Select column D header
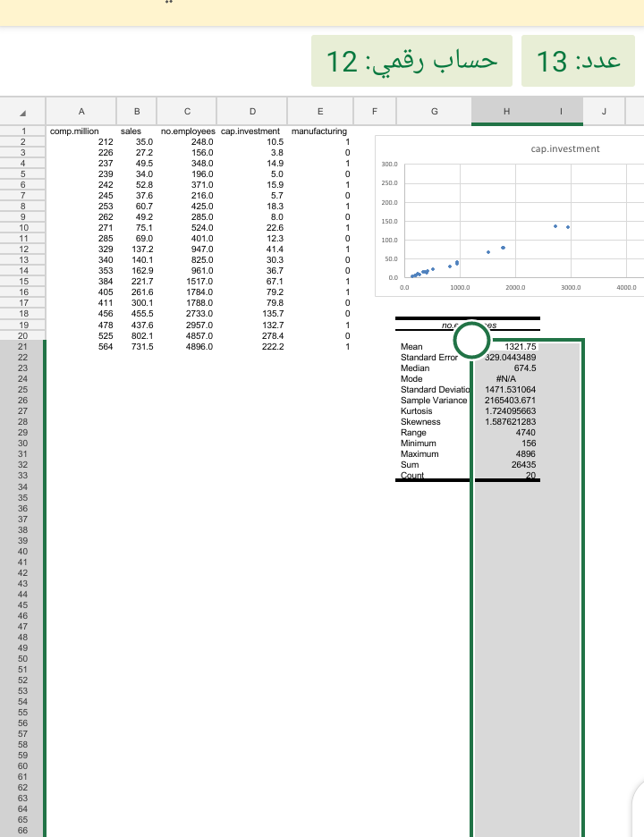This screenshot has height=837, width=644. click(x=252, y=111)
